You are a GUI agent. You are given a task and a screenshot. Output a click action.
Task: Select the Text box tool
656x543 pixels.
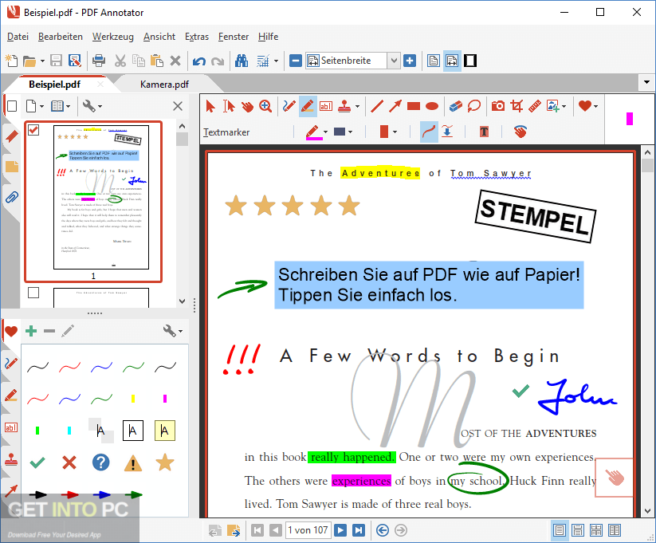(325, 106)
